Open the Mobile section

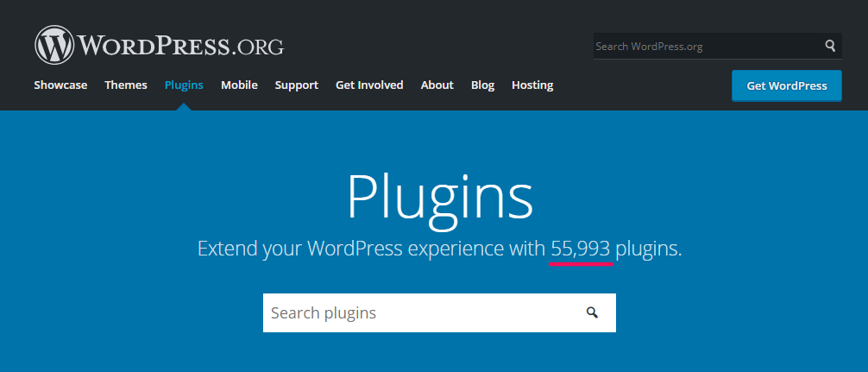pyautogui.click(x=239, y=85)
